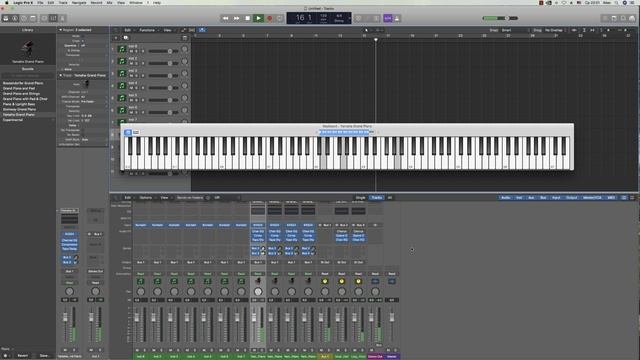Switch mixer to Tracks view
The height and width of the screenshot is (360, 640).
coord(376,198)
